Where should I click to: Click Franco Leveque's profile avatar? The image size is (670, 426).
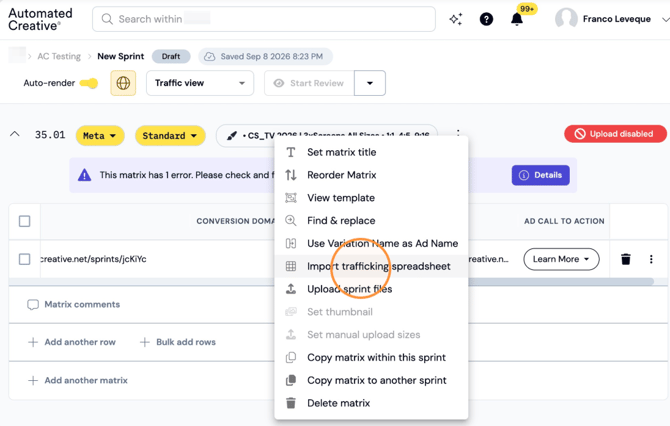pos(566,19)
